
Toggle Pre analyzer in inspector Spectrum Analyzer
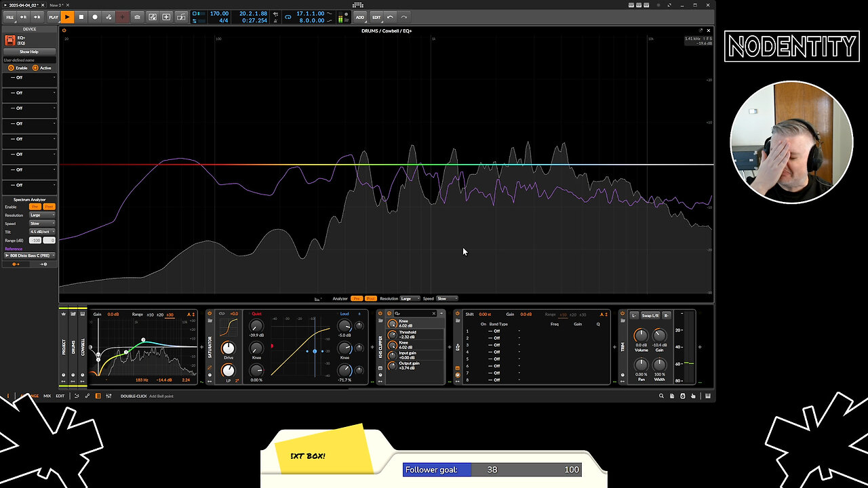pos(35,207)
